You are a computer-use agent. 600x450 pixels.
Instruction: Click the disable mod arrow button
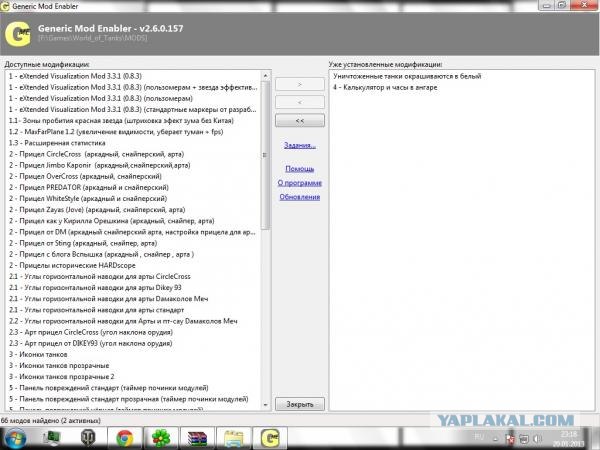[300, 102]
